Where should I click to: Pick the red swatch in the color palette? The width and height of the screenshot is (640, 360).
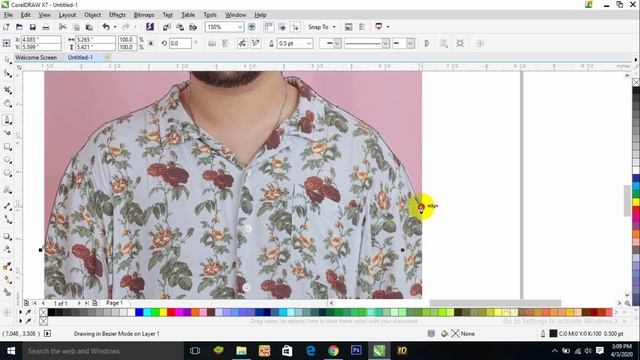coord(171,313)
